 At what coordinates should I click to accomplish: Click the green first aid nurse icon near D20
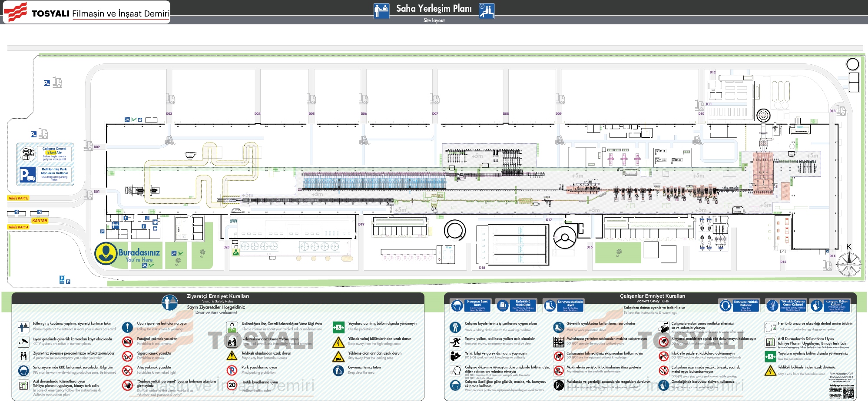pos(236,252)
